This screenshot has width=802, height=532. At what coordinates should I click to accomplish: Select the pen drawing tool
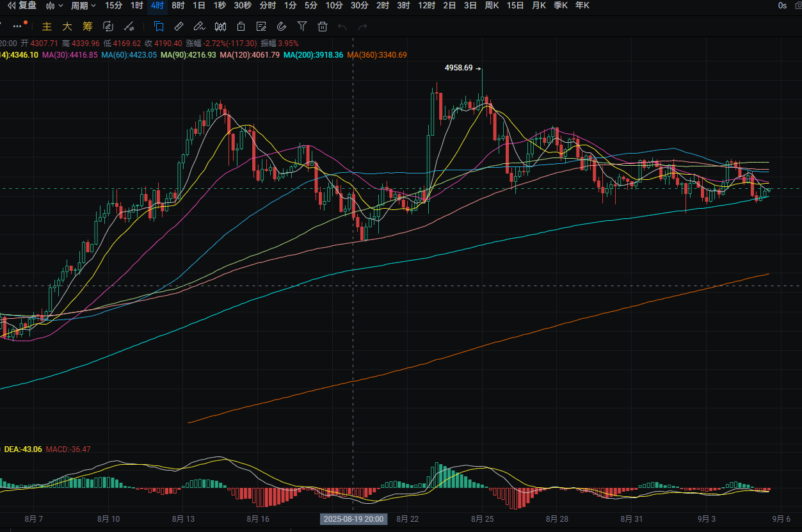pyautogui.click(x=199, y=26)
